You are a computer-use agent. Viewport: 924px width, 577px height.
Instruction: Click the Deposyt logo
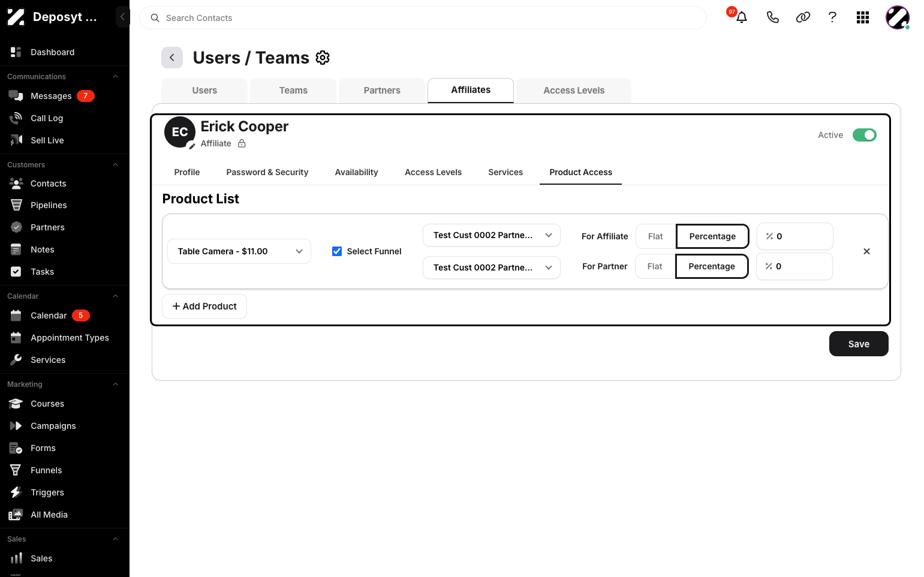pos(16,17)
